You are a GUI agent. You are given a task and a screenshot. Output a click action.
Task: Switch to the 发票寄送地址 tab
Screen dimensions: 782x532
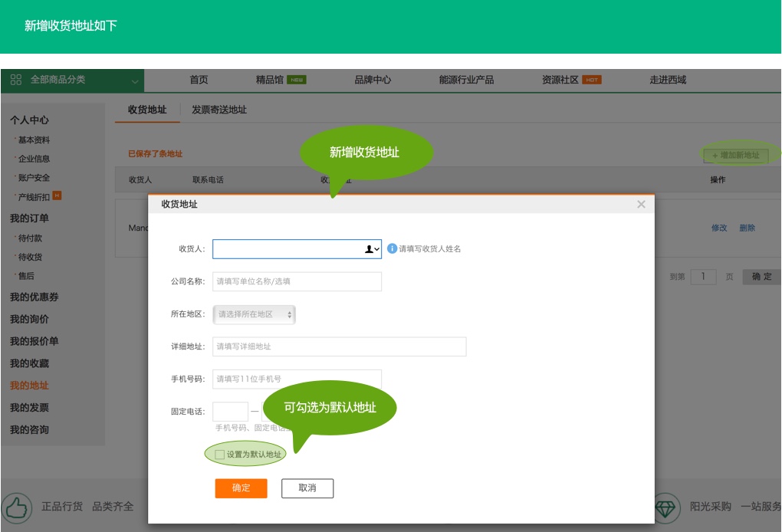[x=219, y=110]
